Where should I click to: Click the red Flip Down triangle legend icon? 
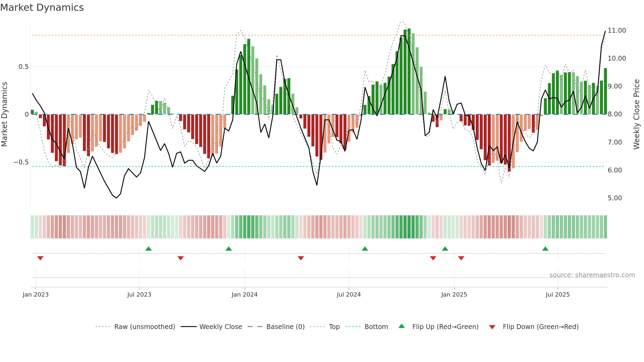click(x=492, y=327)
